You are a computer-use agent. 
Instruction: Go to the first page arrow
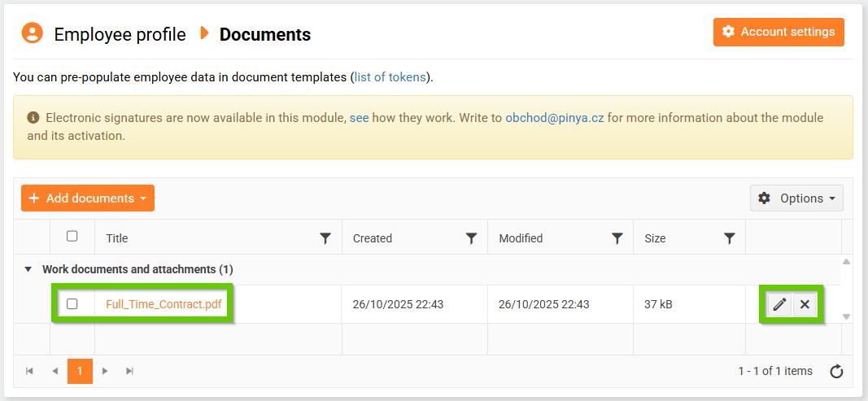tap(30, 371)
